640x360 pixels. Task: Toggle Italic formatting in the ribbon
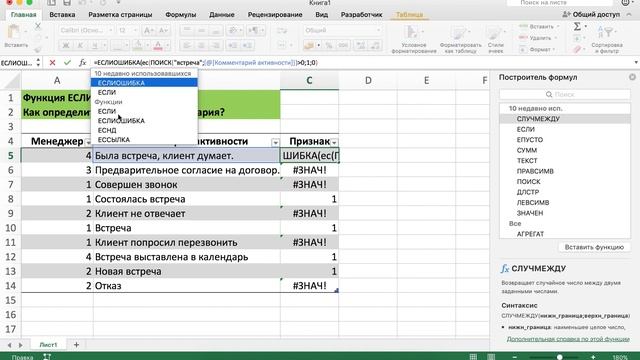coord(80,45)
